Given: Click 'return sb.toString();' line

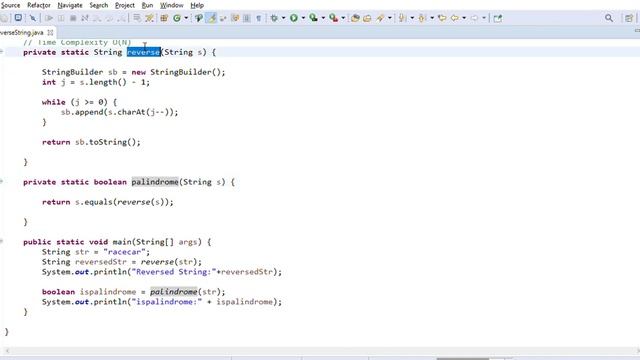Looking at the screenshot, I should pyautogui.click(x=91, y=142).
